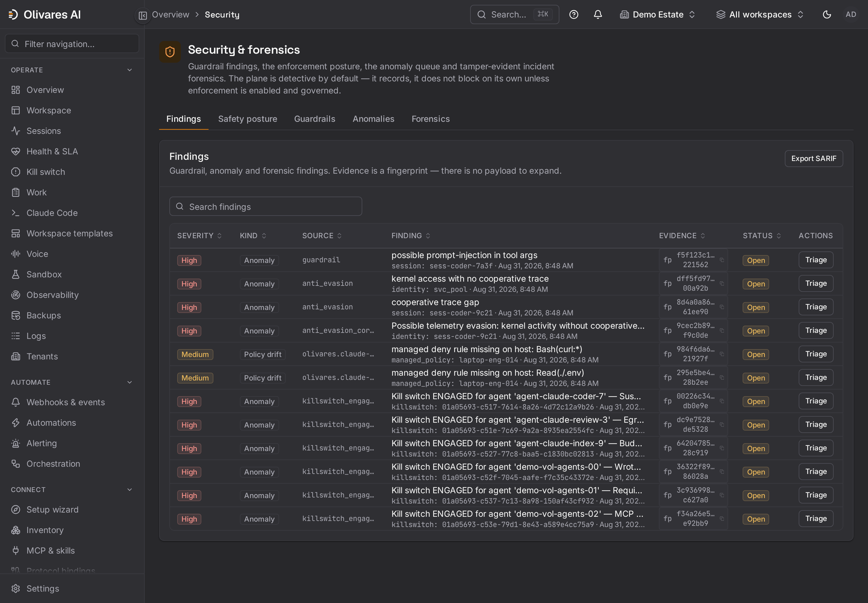Open the global Search box
The width and height of the screenshot is (868, 603).
tap(514, 15)
